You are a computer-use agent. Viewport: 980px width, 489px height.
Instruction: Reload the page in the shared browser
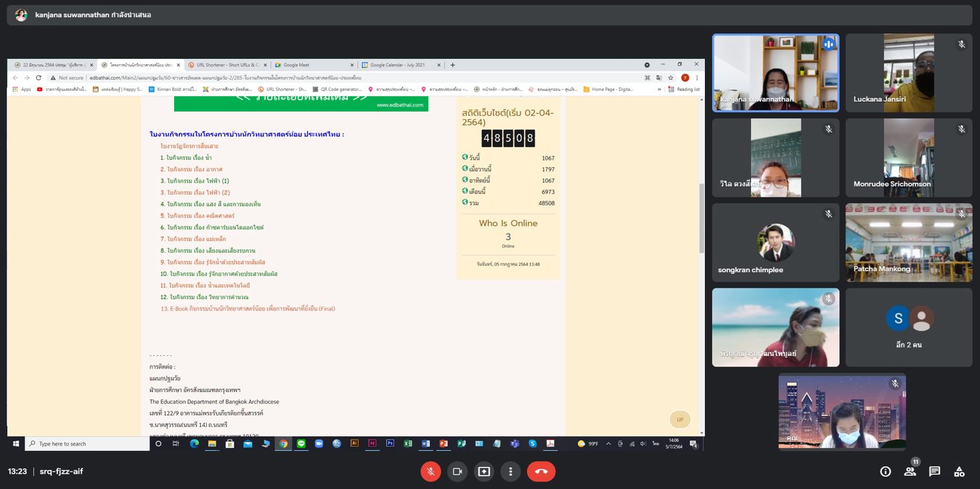pos(39,78)
